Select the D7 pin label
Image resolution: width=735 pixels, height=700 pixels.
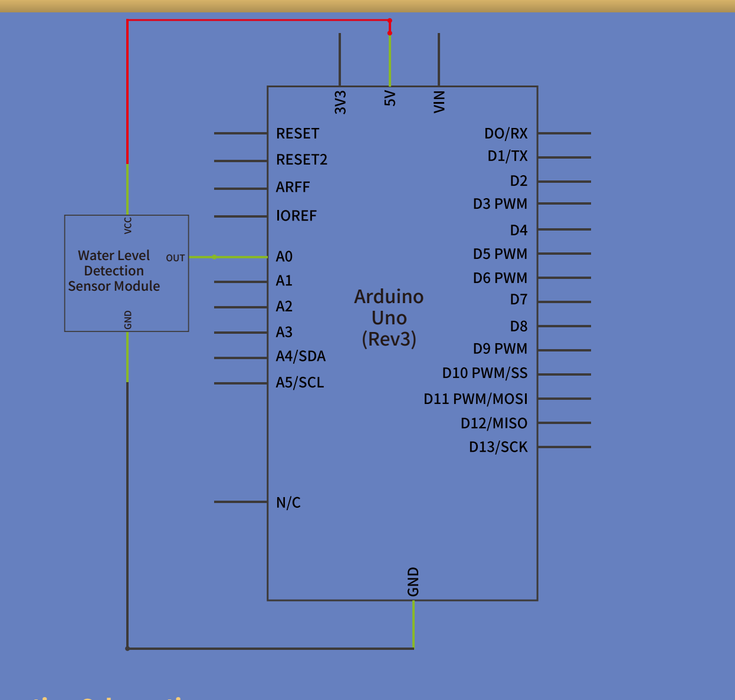519,300
